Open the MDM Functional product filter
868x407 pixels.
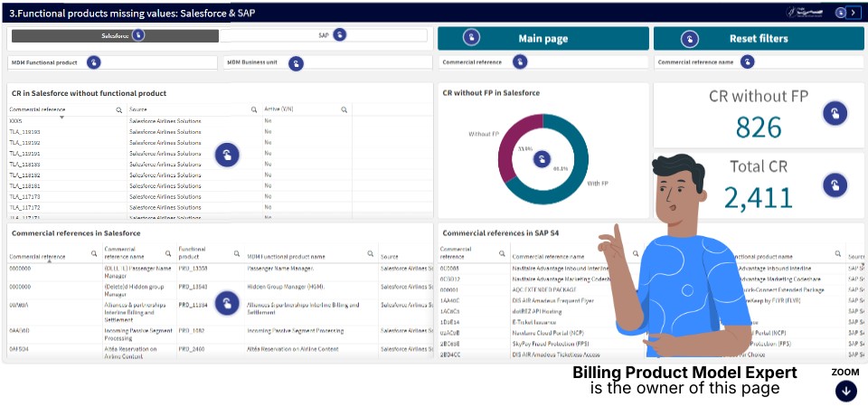[112, 62]
